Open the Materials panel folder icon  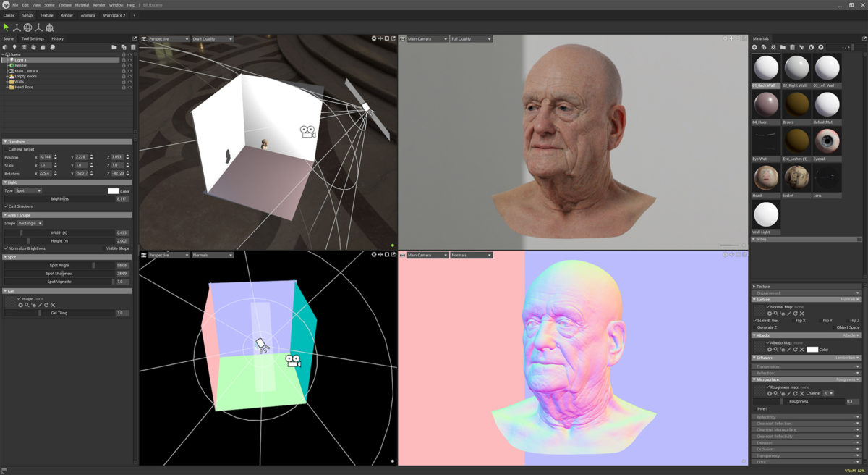pyautogui.click(x=783, y=47)
